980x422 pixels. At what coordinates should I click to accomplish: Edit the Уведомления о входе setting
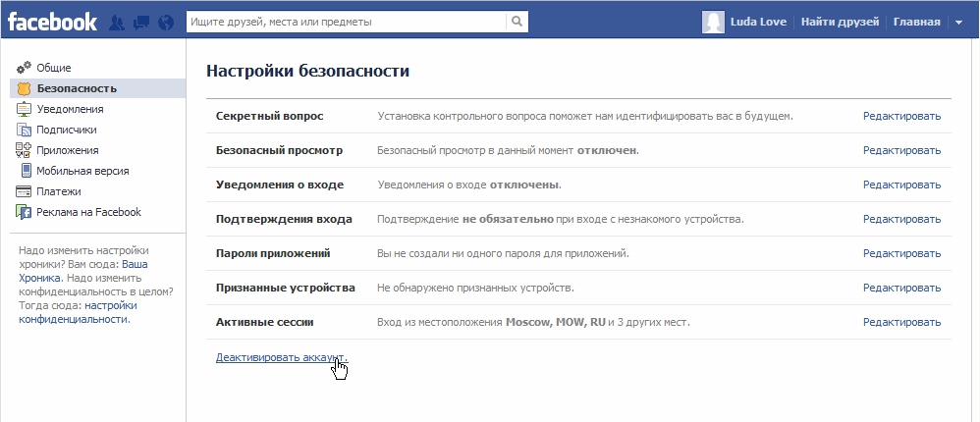[901, 185]
